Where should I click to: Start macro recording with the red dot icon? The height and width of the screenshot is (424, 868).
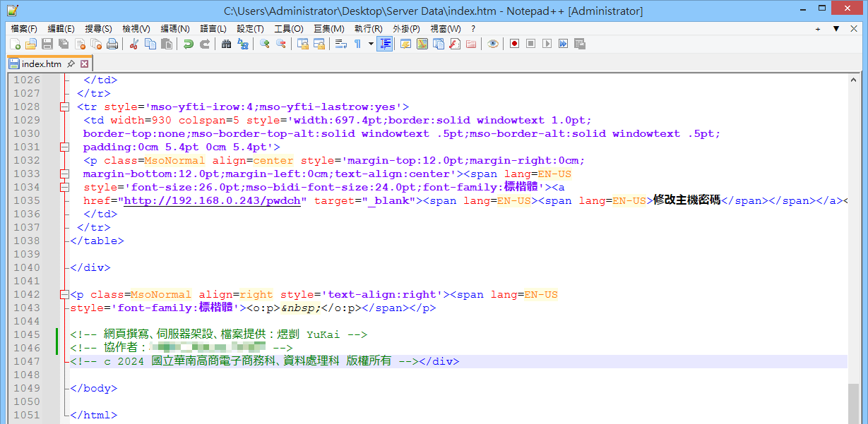(514, 44)
